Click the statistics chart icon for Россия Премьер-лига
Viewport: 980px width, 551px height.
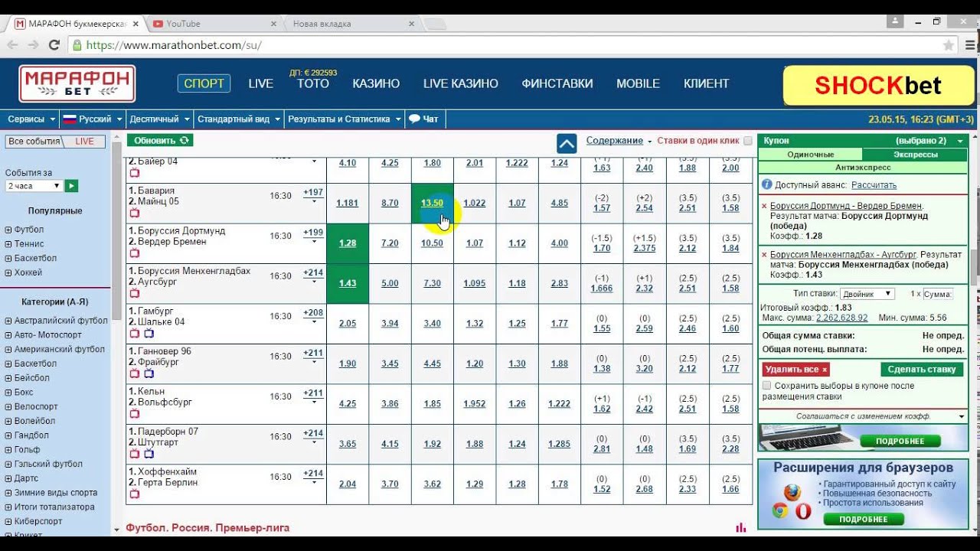coord(740,528)
